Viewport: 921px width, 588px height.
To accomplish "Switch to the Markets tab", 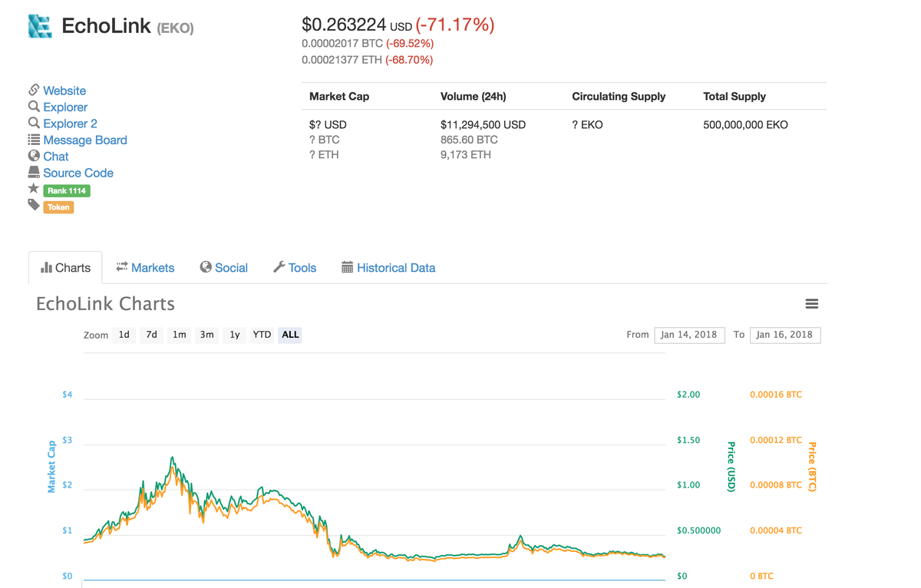I will tap(145, 268).
